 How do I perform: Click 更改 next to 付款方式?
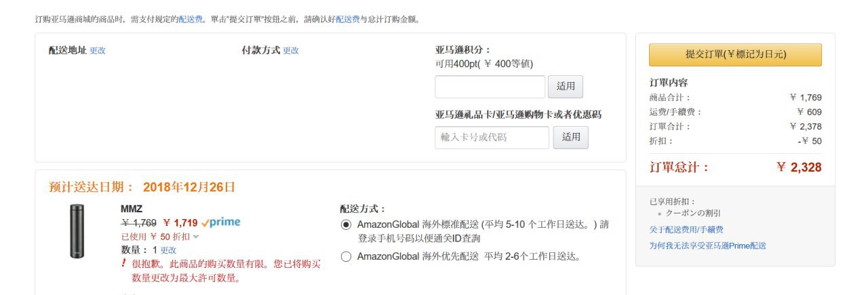point(291,50)
